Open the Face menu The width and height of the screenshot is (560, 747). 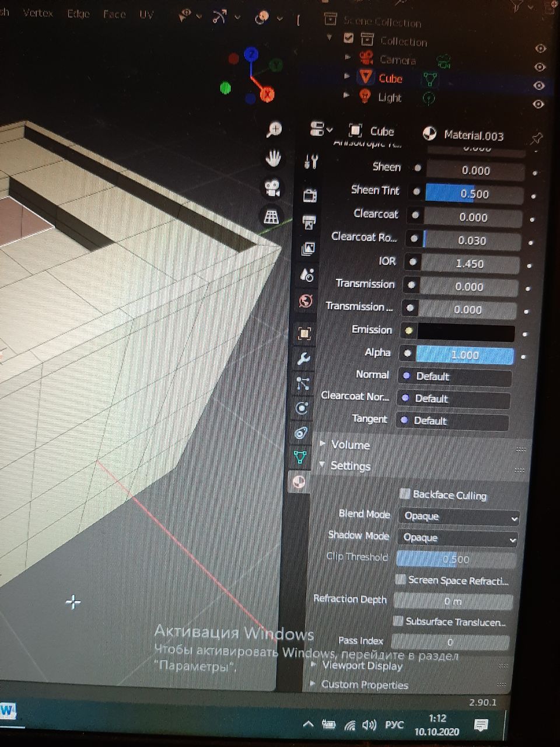(x=114, y=14)
